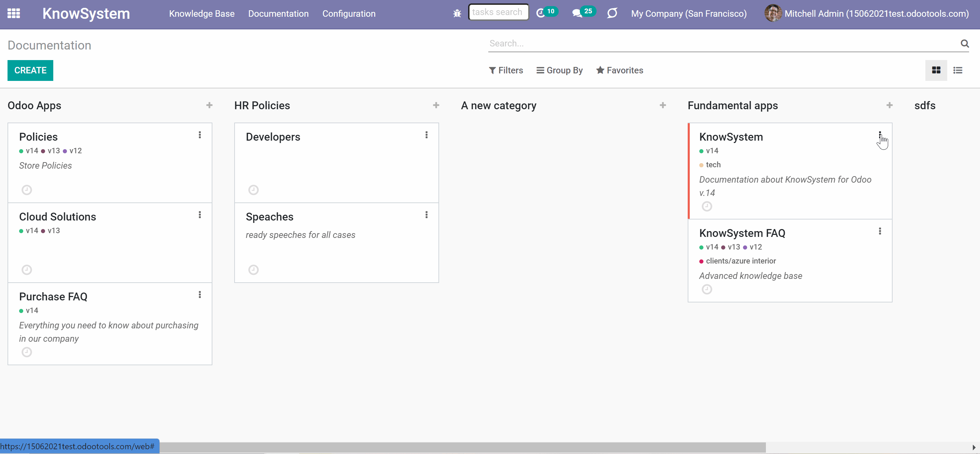Expand the Group By dropdown
This screenshot has width=980, height=454.
pyautogui.click(x=560, y=70)
